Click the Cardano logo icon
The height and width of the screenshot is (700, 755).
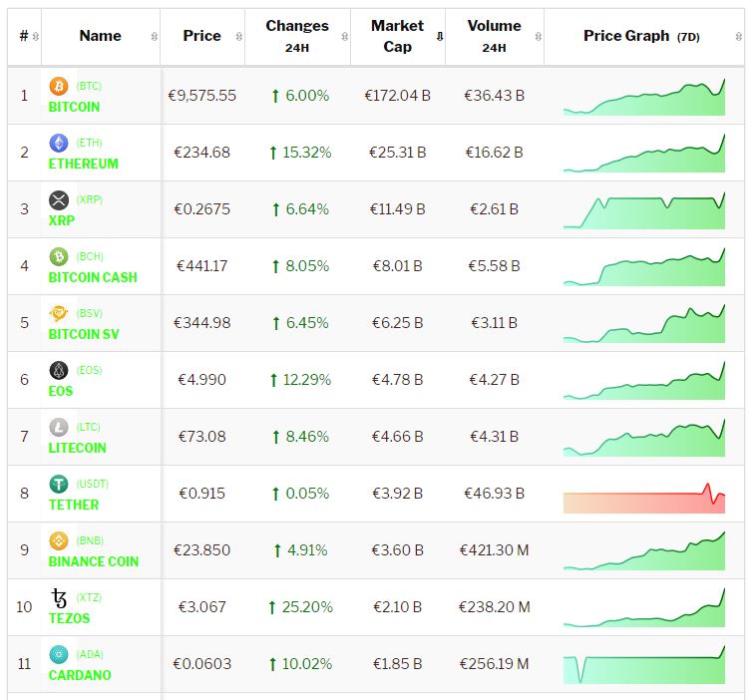click(59, 654)
